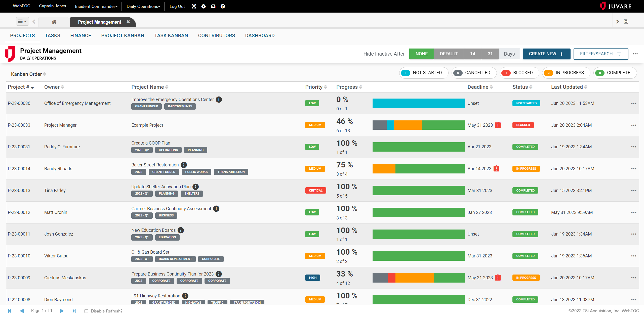Viewport: 644px width, 317px height.
Task: Sort by Project # column
Action: pyautogui.click(x=21, y=87)
